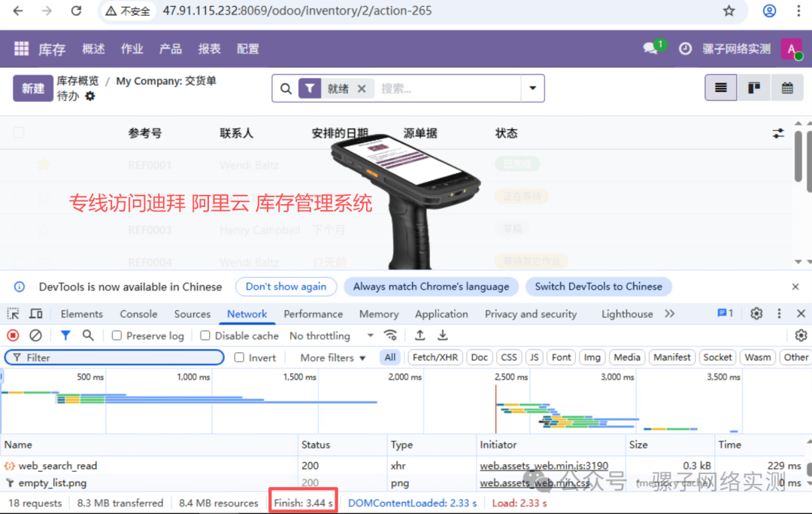
Task: Check the Invert filter option
Action: click(238, 357)
